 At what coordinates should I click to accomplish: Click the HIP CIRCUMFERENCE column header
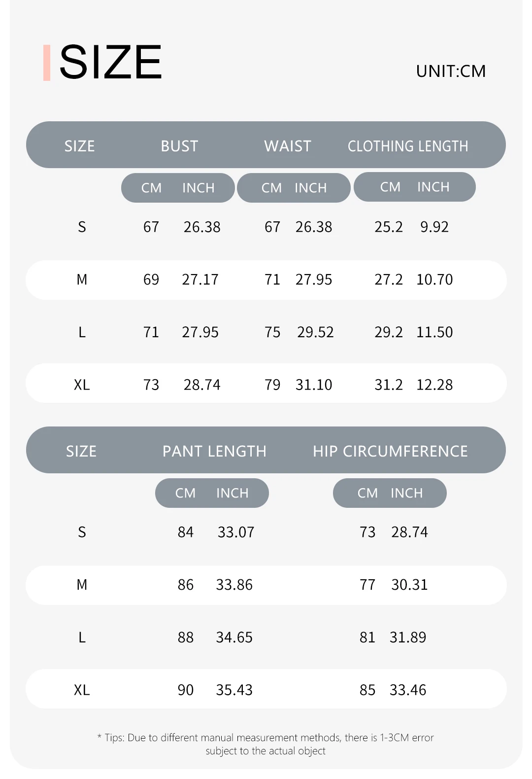point(390,451)
